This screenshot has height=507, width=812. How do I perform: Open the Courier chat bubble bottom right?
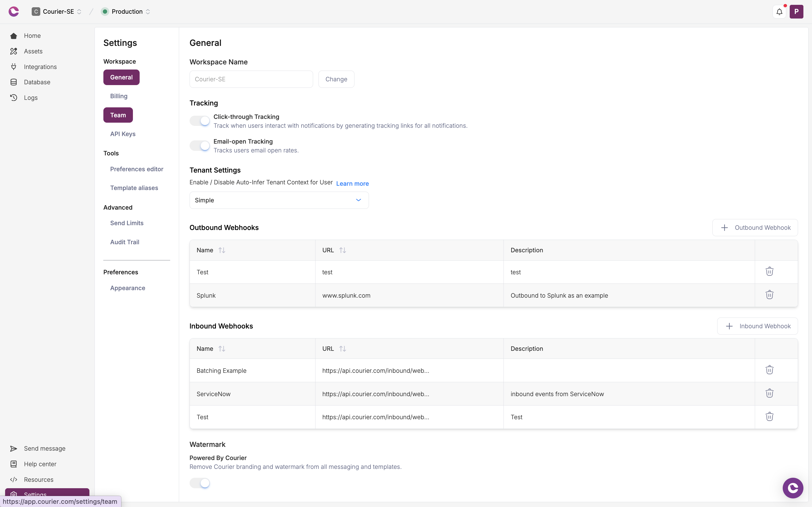pyautogui.click(x=793, y=488)
